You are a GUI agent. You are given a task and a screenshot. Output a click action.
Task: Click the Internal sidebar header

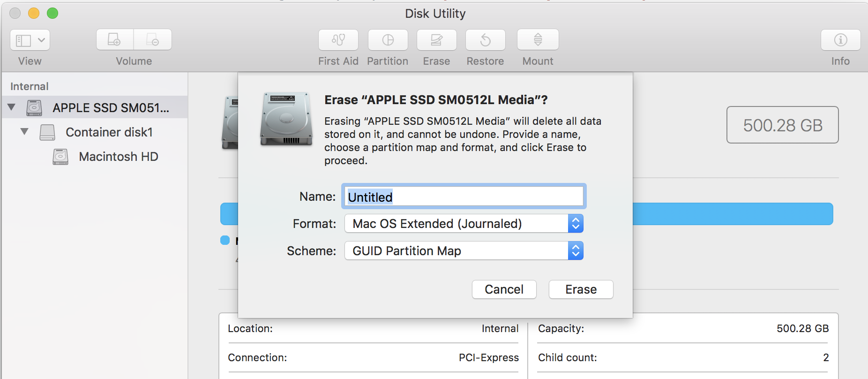pyautogui.click(x=30, y=86)
